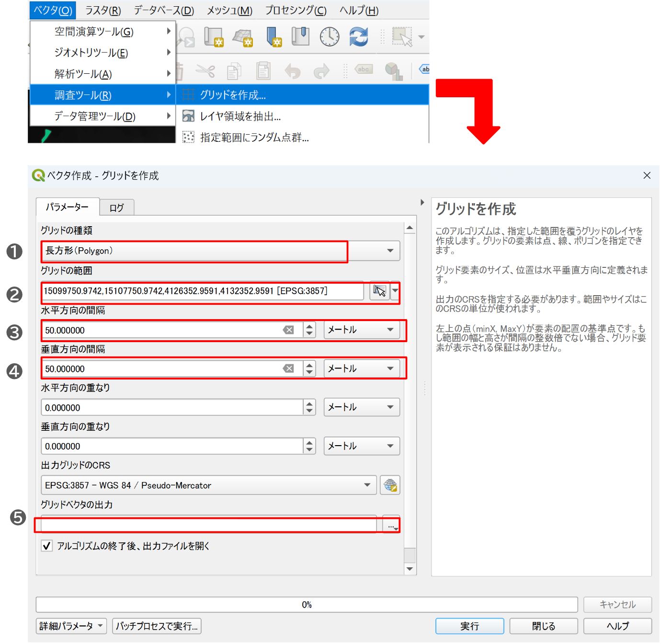Open the 詳細パラメータ dropdown

(71, 626)
